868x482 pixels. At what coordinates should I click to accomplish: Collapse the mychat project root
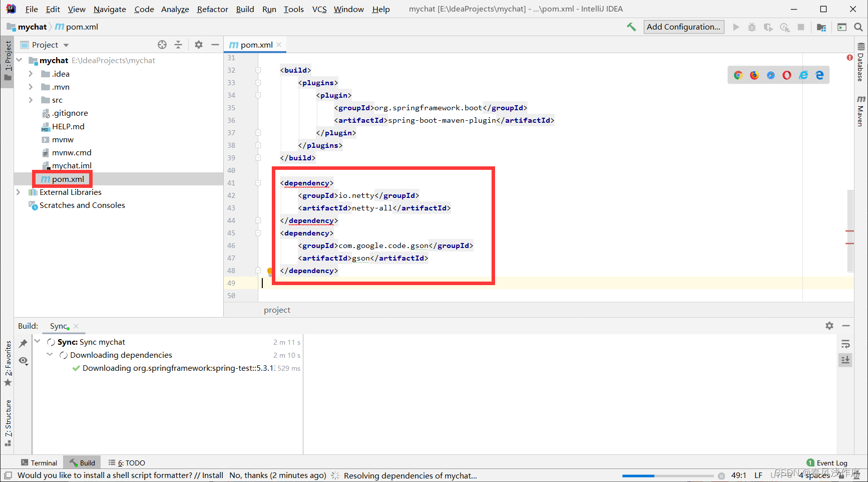click(19, 60)
